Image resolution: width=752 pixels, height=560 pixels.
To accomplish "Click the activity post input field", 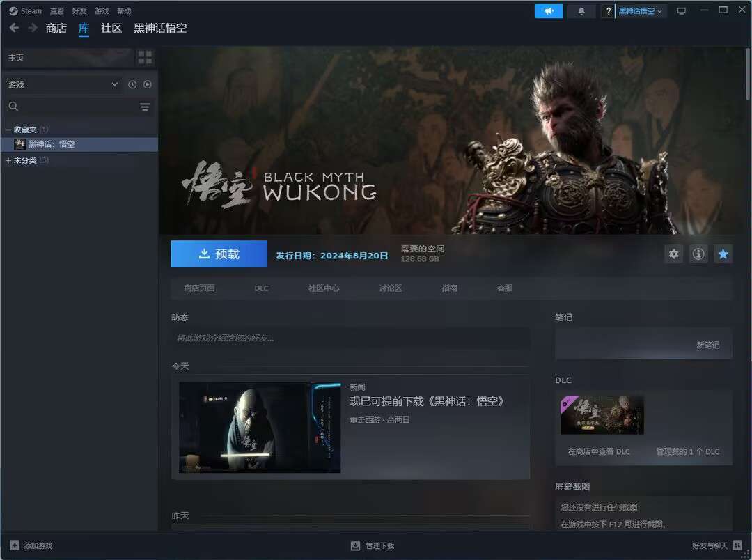I will point(350,339).
